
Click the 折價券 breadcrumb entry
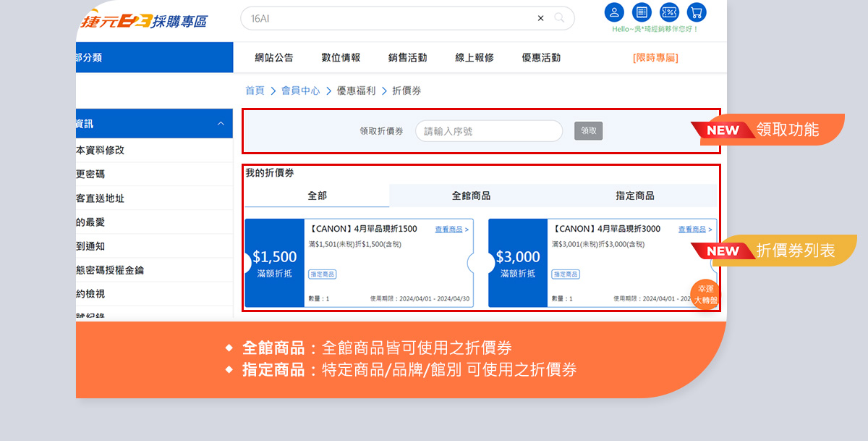click(407, 91)
